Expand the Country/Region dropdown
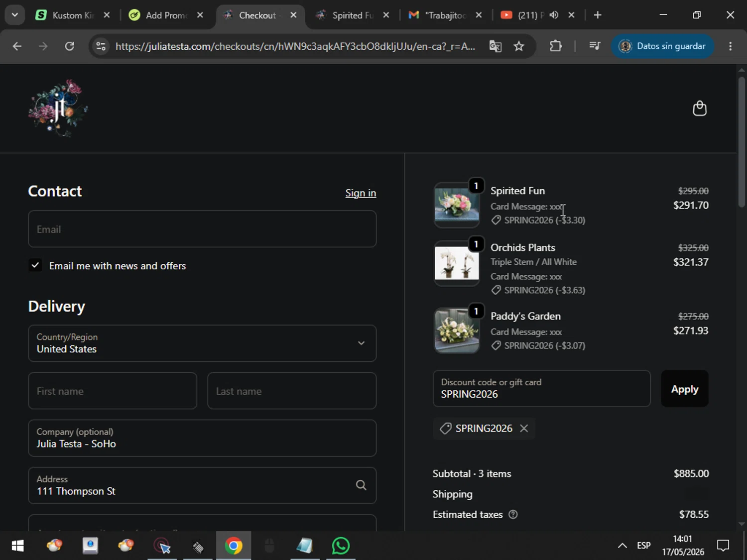 [202, 343]
